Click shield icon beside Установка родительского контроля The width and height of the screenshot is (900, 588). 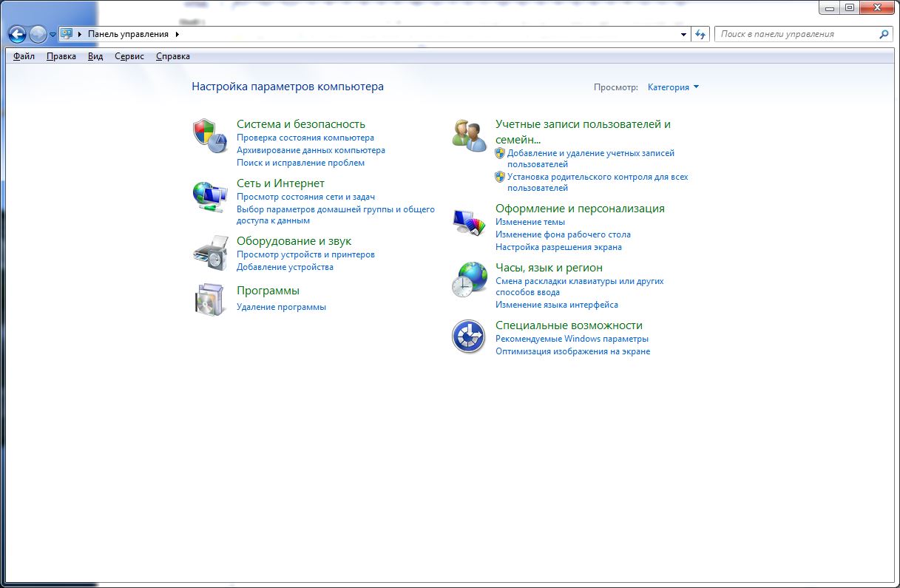point(500,177)
